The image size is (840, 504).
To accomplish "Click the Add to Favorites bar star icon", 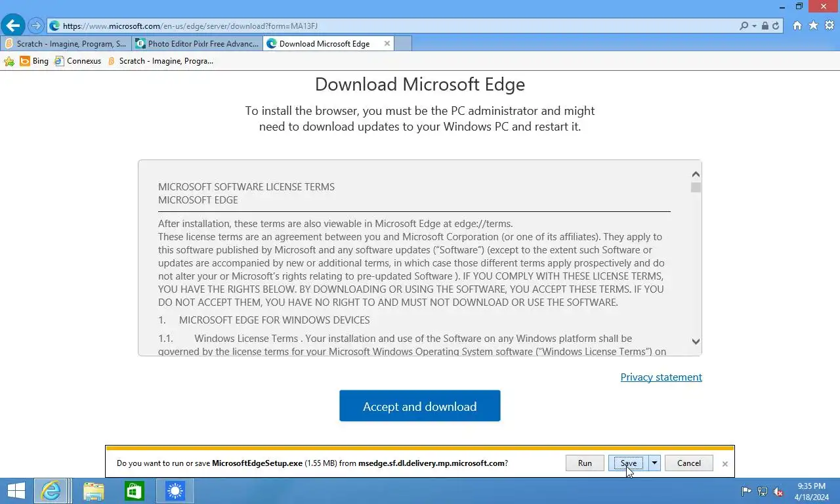I will [x=9, y=61].
